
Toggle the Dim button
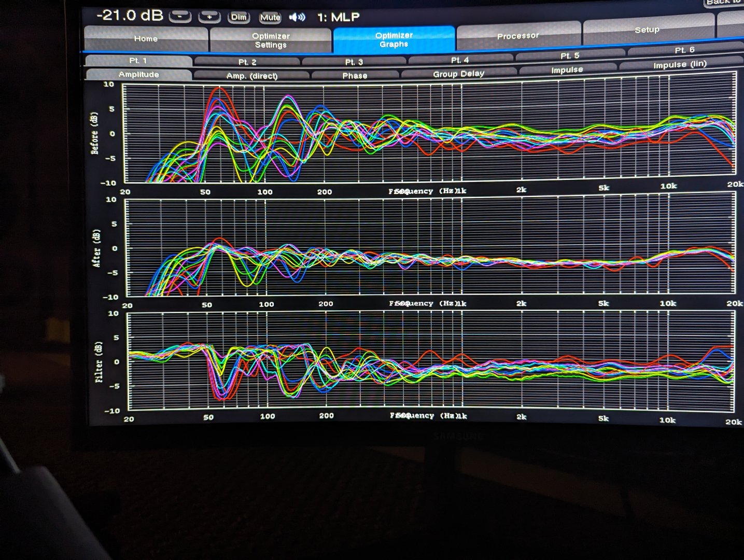click(238, 17)
